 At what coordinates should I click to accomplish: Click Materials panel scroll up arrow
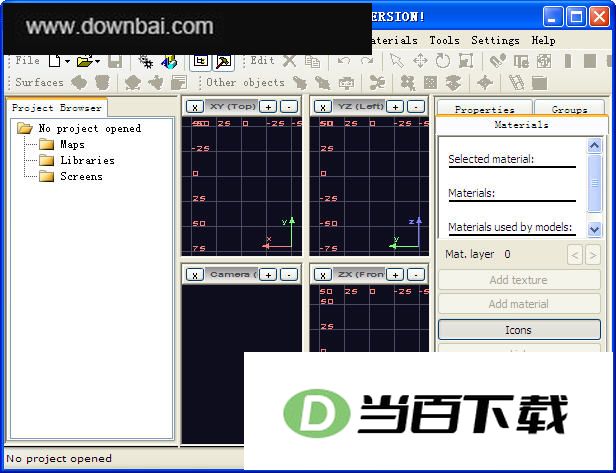point(594,146)
